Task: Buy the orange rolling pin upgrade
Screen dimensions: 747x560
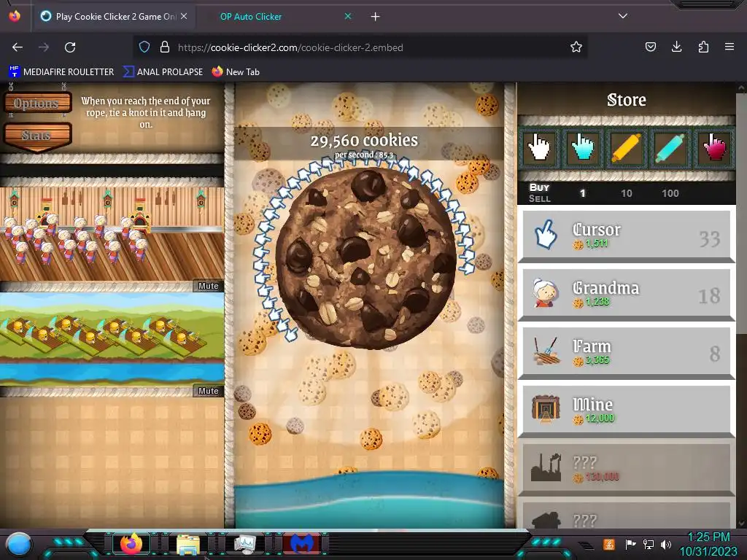Action: 626,147
